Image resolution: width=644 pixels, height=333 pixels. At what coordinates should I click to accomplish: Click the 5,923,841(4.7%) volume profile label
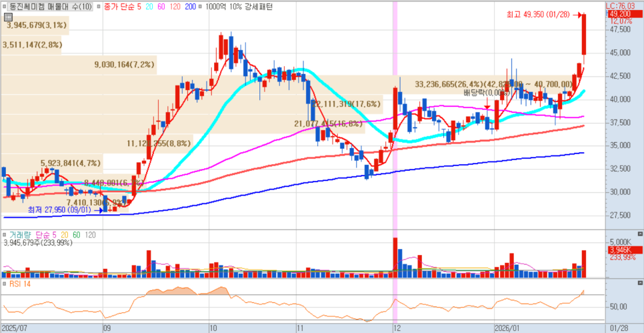[70, 163]
